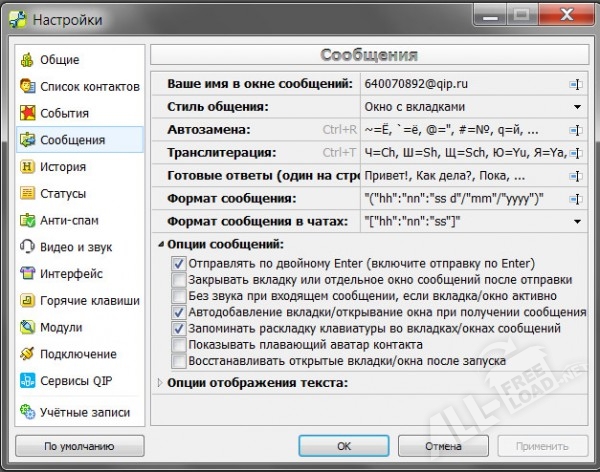
Task: Open the Стиль общения dropdown
Action: [577, 107]
